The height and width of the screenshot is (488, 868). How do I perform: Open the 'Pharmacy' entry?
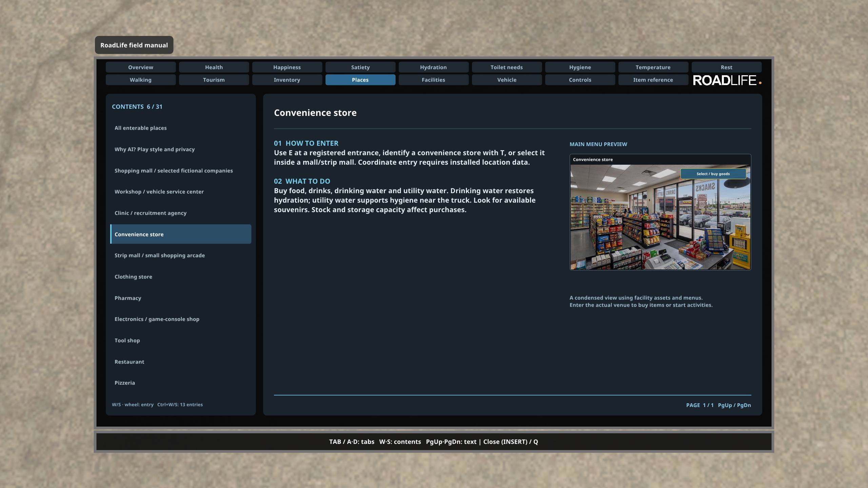[x=181, y=298]
